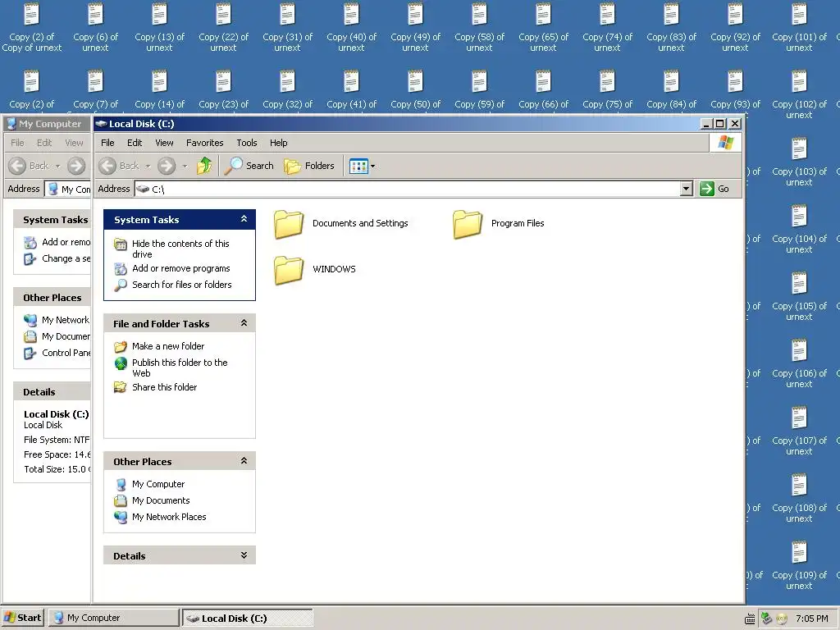
Task: Collapse the Other Places panel
Action: tap(244, 461)
